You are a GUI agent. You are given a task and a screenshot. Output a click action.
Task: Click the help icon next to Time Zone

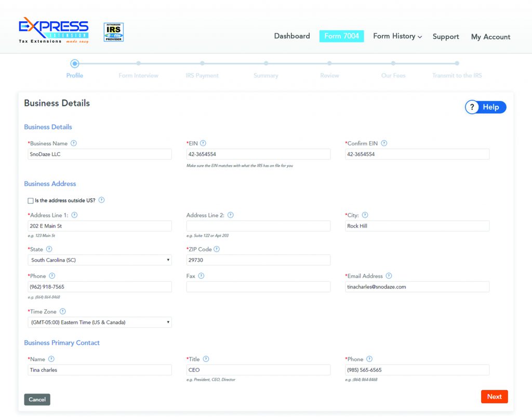pos(63,312)
